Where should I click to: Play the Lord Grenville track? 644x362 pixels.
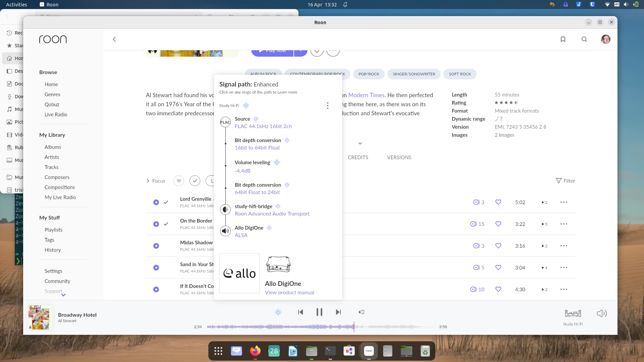point(156,202)
